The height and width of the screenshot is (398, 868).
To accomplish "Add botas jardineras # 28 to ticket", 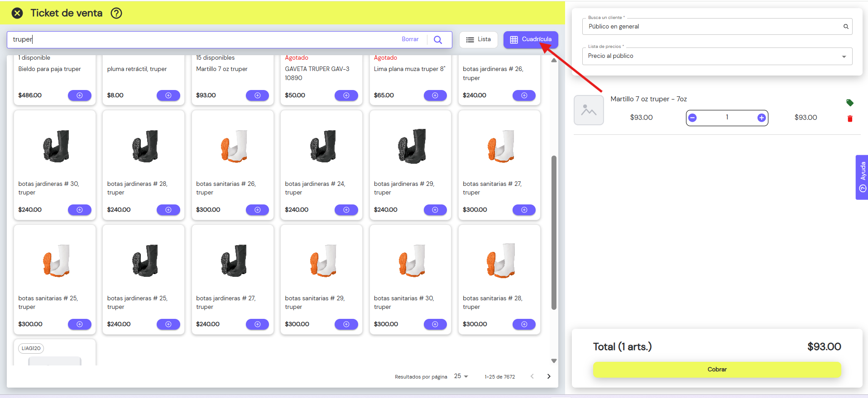I will [168, 210].
